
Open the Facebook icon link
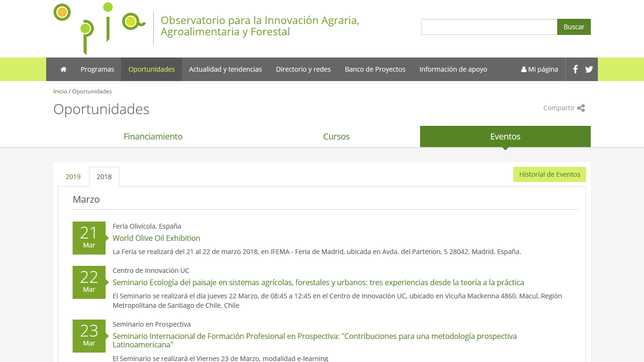click(575, 69)
